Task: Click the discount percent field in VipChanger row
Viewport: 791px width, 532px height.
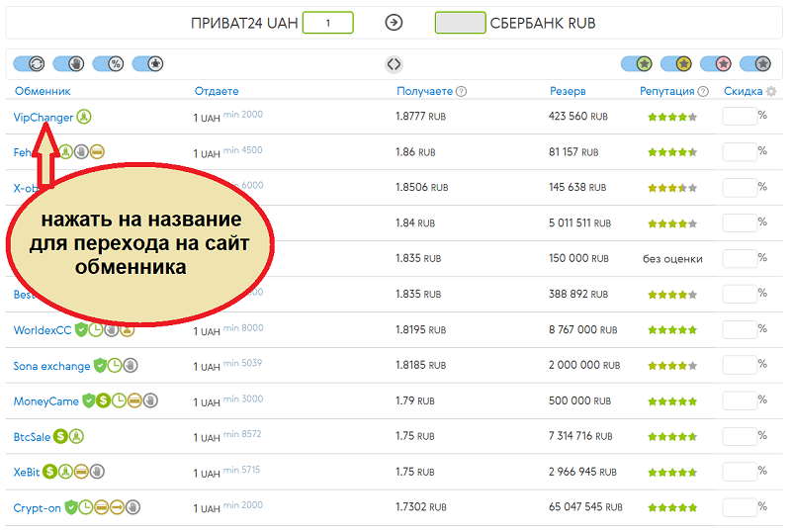Action: (740, 117)
